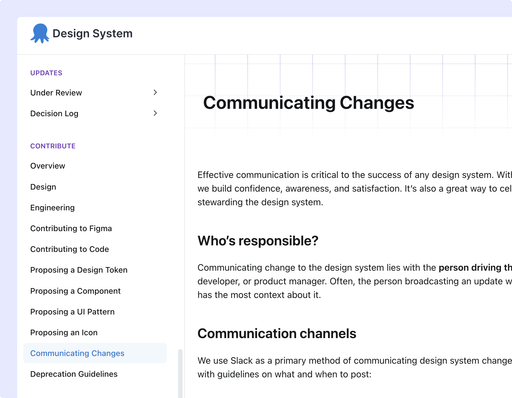Click the octopus logo icon
Image resolution: width=512 pixels, height=398 pixels.
(x=40, y=33)
